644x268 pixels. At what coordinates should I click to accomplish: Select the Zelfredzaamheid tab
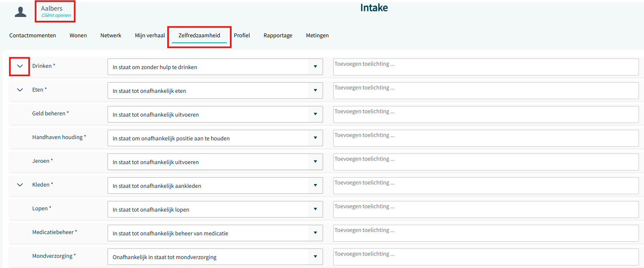click(199, 36)
